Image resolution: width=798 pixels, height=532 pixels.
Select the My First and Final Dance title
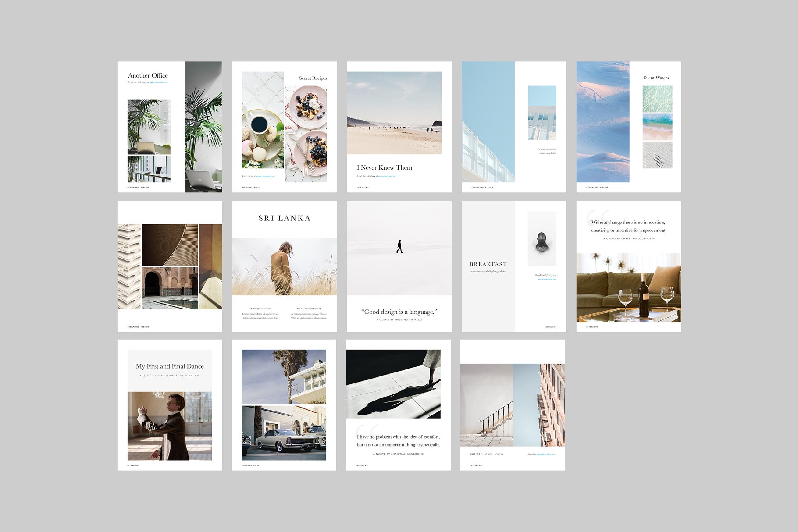[x=170, y=366]
